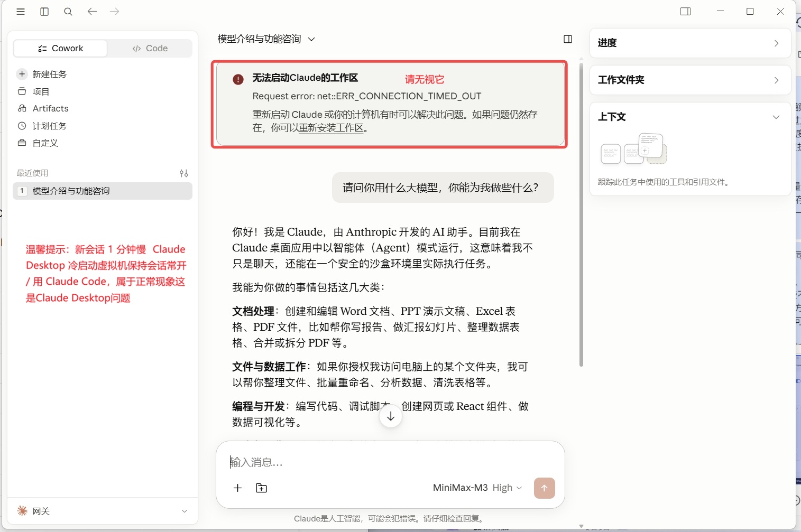Expand the 模型介绍与功能咨询 title dropdown
This screenshot has width=801, height=532.
coord(266,39)
